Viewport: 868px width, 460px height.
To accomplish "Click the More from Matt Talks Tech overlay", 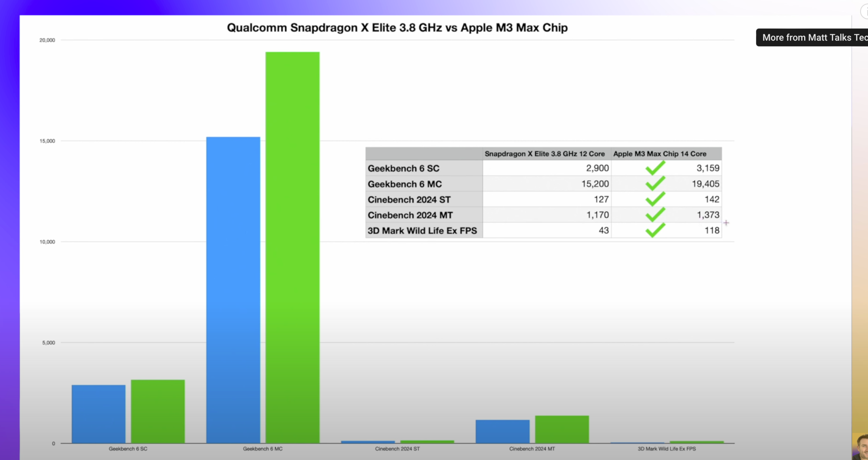I will click(x=812, y=38).
